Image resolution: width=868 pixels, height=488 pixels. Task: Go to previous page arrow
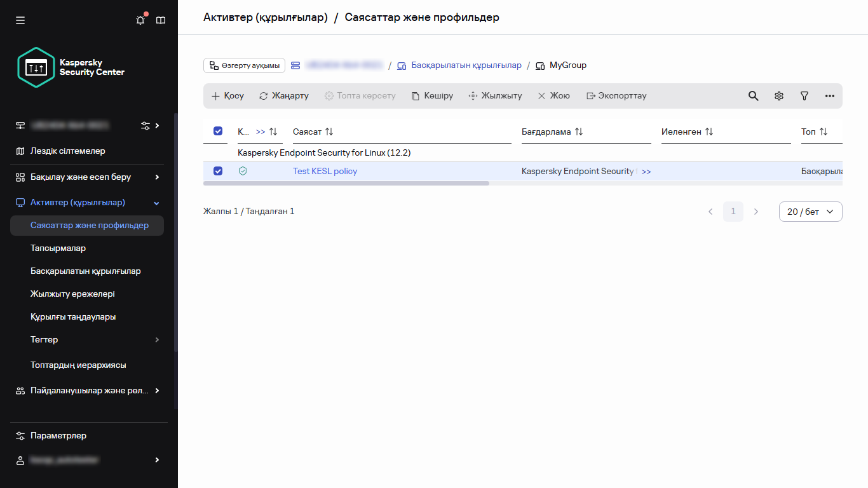coord(710,212)
